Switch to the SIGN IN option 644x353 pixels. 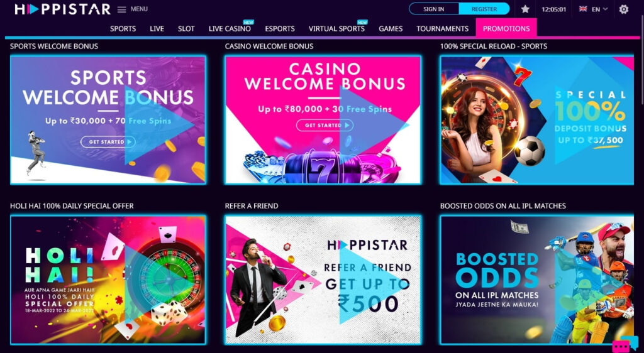pyautogui.click(x=435, y=9)
